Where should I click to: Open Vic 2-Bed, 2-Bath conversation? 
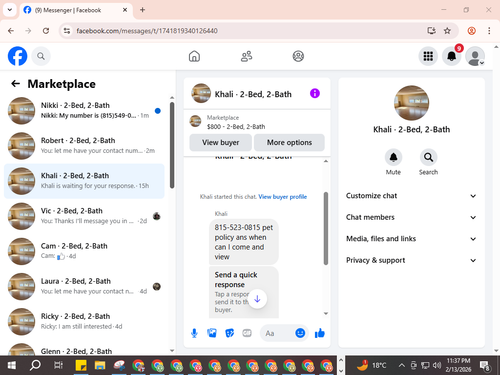tap(84, 216)
